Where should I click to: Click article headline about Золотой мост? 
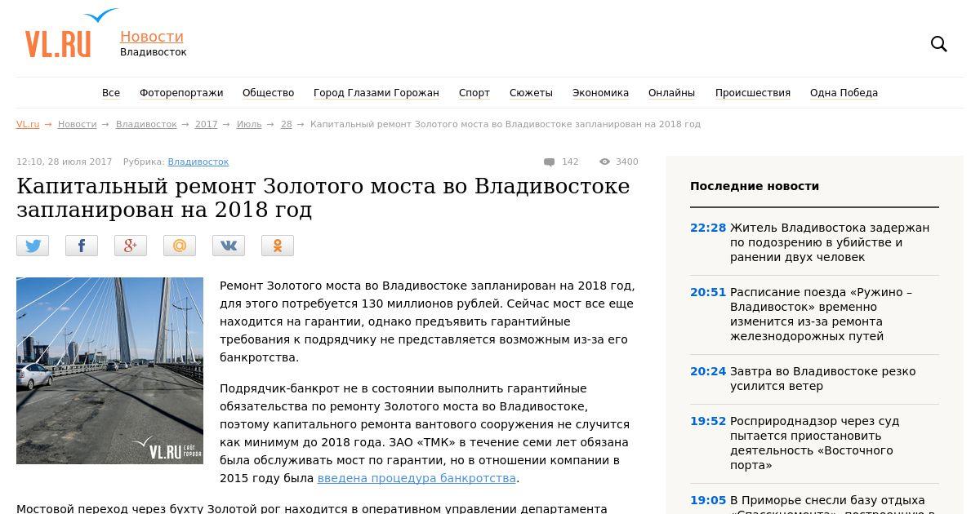click(x=323, y=197)
